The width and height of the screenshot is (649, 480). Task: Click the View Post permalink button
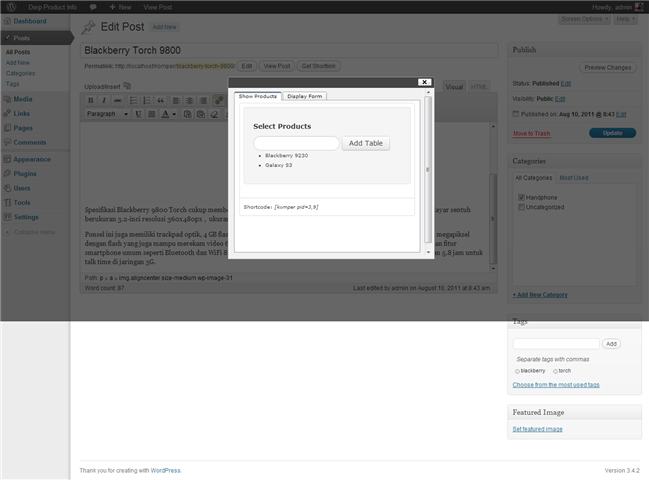coord(277,66)
